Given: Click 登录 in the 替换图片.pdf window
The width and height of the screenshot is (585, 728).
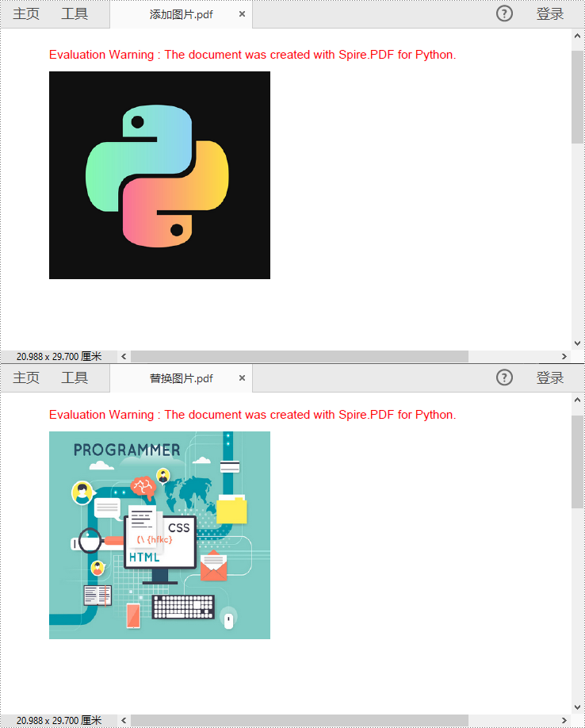Looking at the screenshot, I should (550, 377).
